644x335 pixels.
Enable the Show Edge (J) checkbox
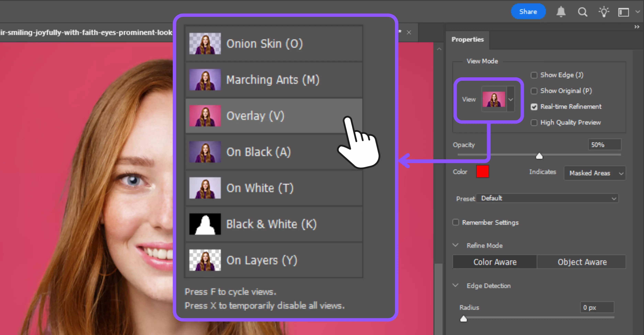tap(534, 75)
